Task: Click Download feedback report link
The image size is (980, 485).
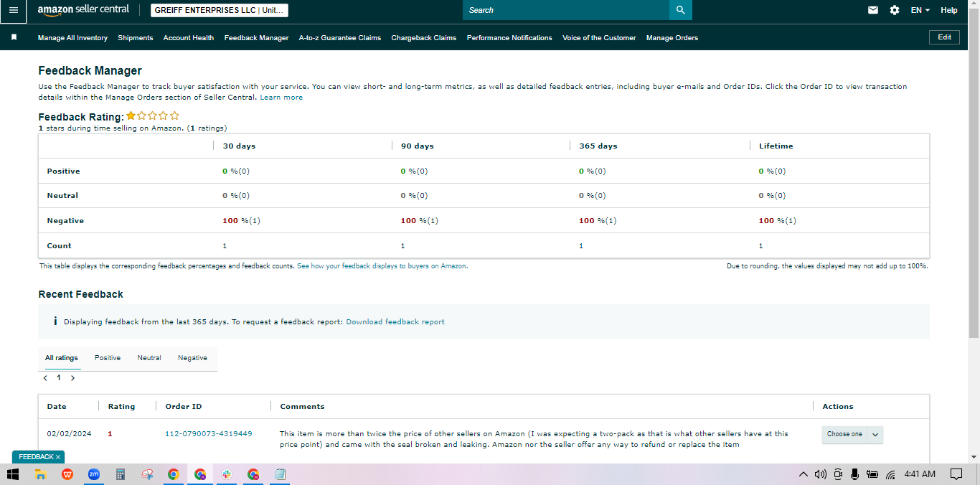Action: tap(395, 321)
